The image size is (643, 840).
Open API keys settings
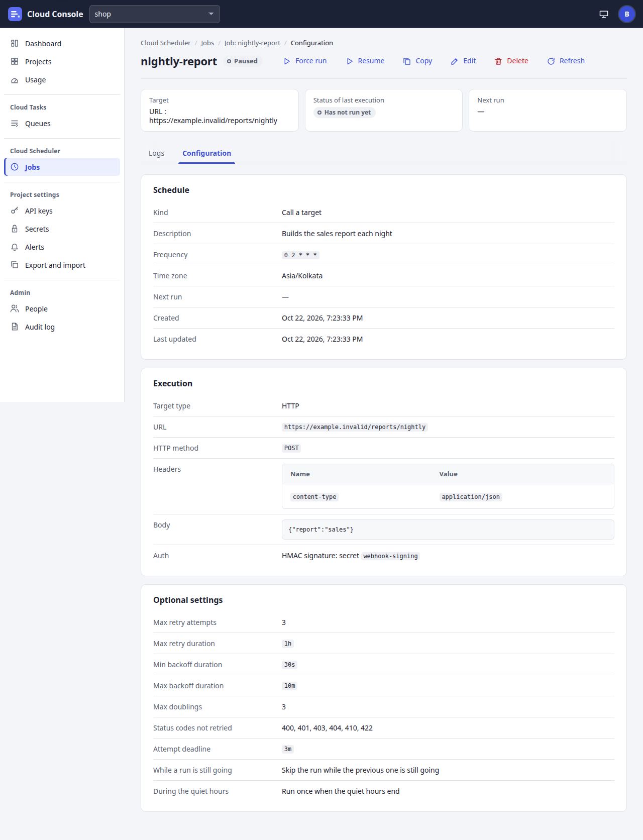tap(62, 211)
